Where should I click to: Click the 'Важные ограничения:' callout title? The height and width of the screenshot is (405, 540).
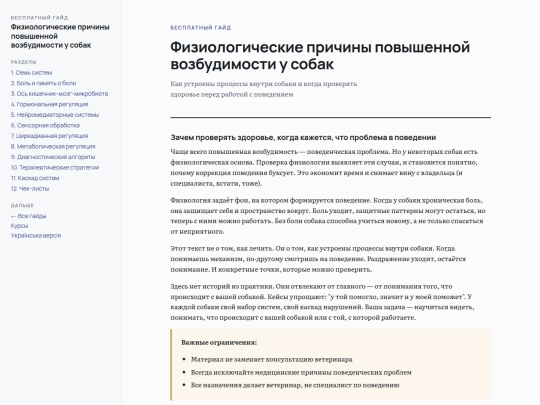click(x=219, y=343)
